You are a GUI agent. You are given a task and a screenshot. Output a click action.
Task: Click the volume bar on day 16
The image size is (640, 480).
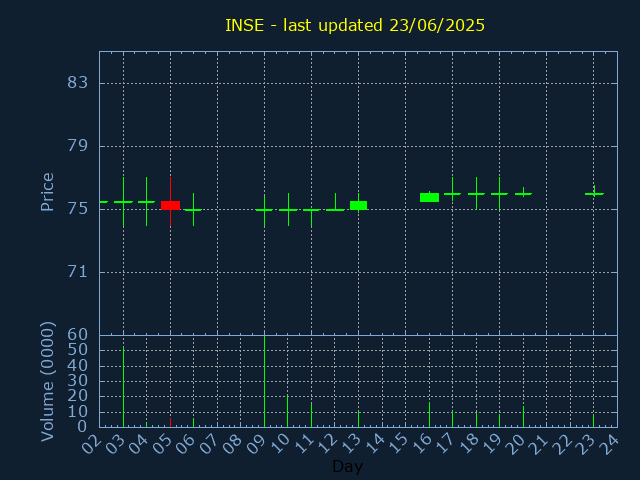pyautogui.click(x=429, y=415)
